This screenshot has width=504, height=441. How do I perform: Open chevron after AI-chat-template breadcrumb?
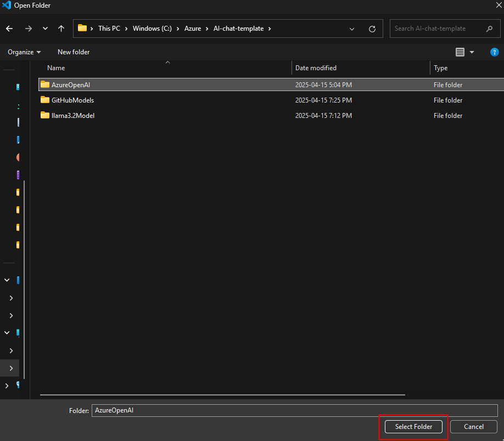click(x=270, y=29)
